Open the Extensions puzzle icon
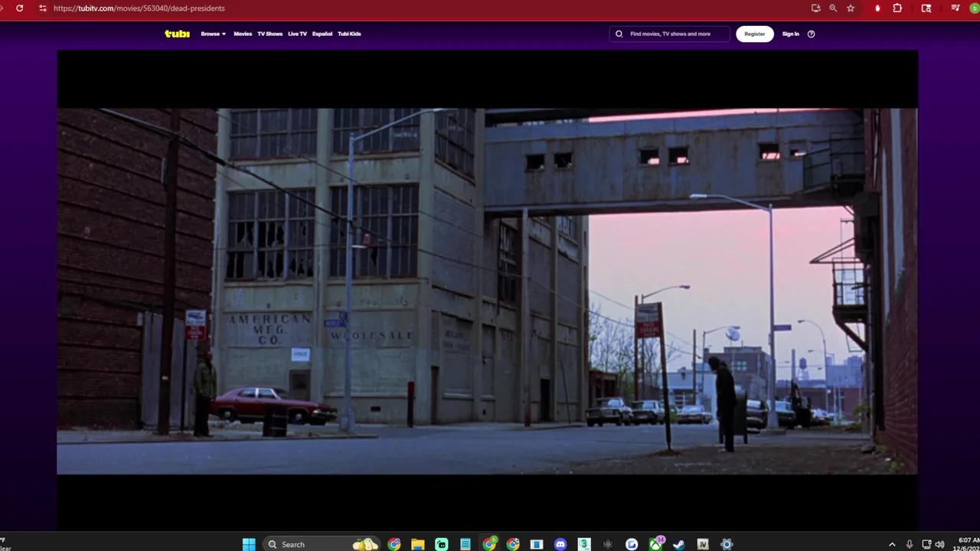This screenshot has width=980, height=551. click(x=897, y=8)
